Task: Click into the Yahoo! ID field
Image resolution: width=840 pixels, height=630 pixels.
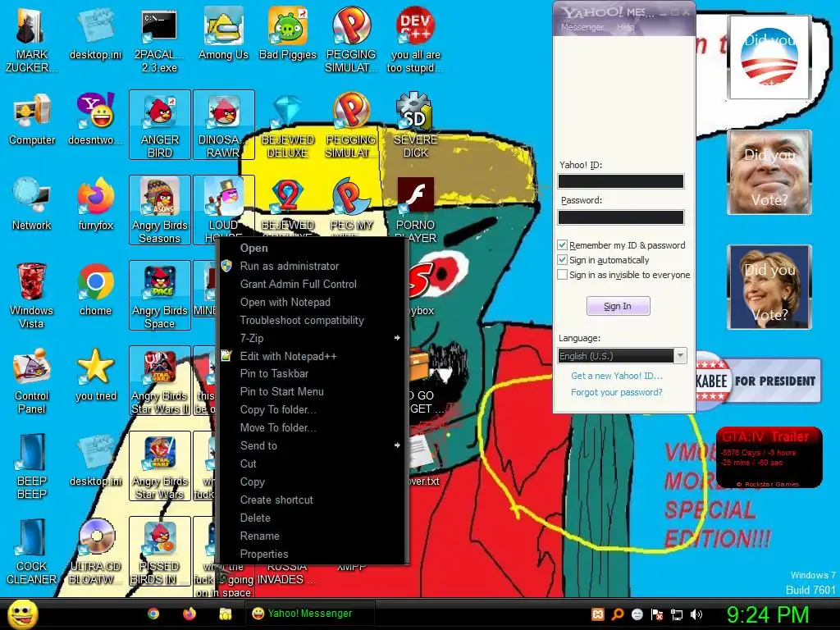Action: tap(621, 181)
